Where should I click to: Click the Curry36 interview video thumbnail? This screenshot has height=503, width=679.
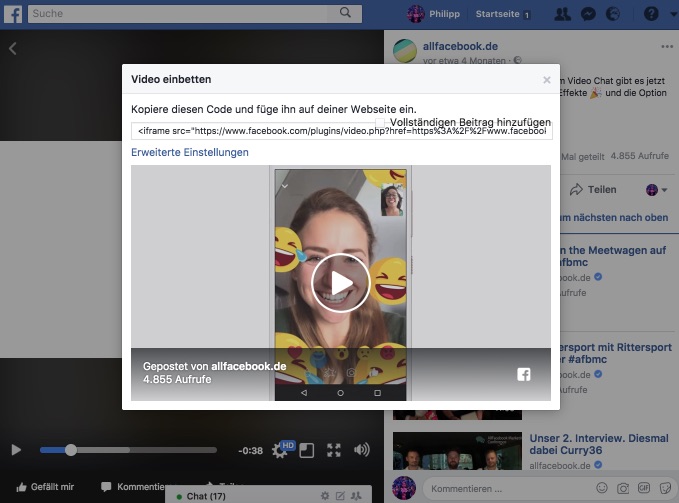(457, 451)
